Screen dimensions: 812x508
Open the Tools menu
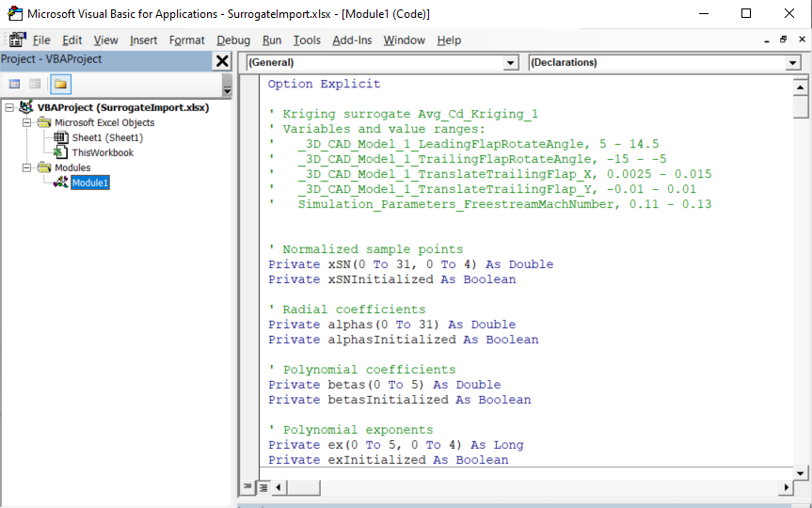307,40
